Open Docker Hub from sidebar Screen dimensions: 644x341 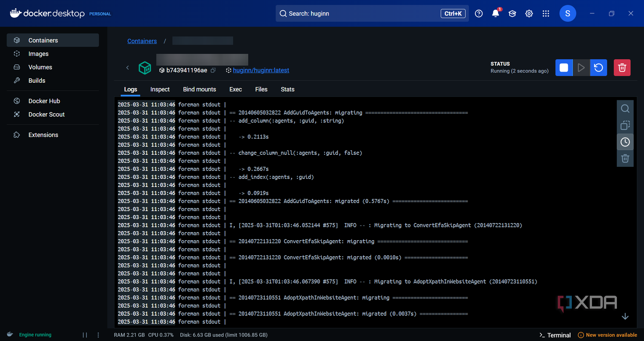coord(53,101)
